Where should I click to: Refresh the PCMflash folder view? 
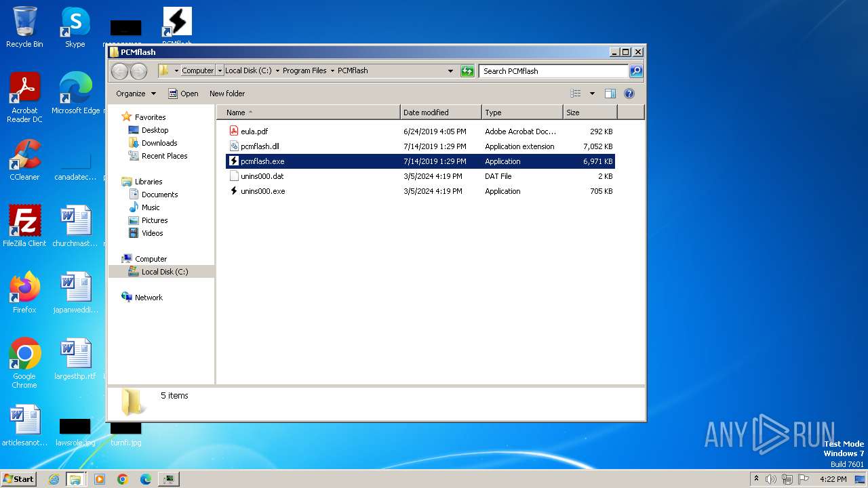tap(467, 70)
